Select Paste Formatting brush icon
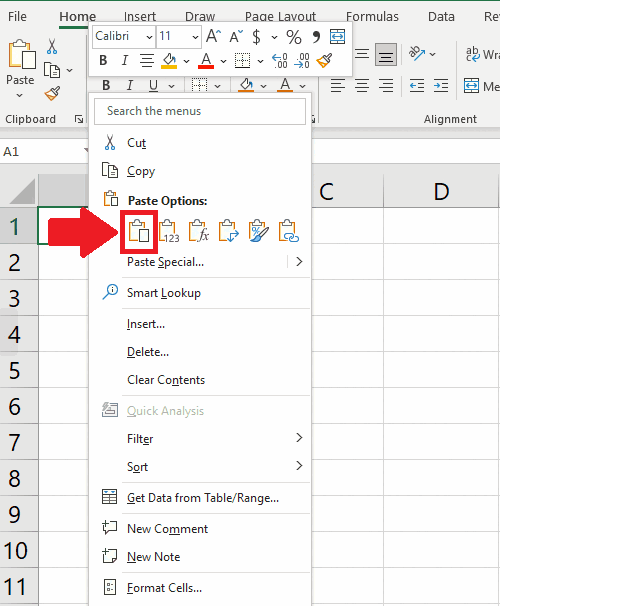Image resolution: width=623 pixels, height=606 pixels. [x=258, y=231]
